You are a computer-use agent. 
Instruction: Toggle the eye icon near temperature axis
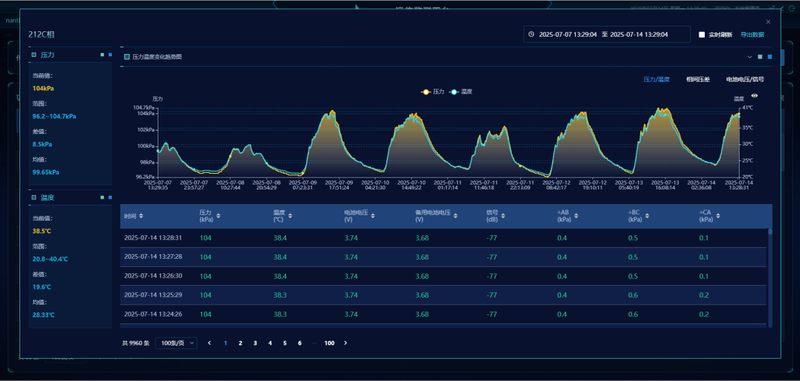click(x=755, y=95)
